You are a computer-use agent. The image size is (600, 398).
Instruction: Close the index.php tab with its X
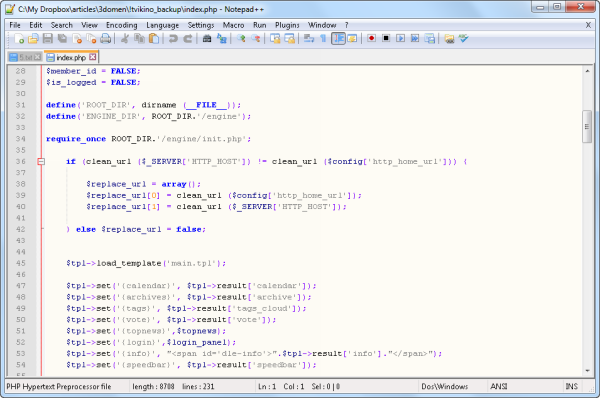[x=93, y=57]
